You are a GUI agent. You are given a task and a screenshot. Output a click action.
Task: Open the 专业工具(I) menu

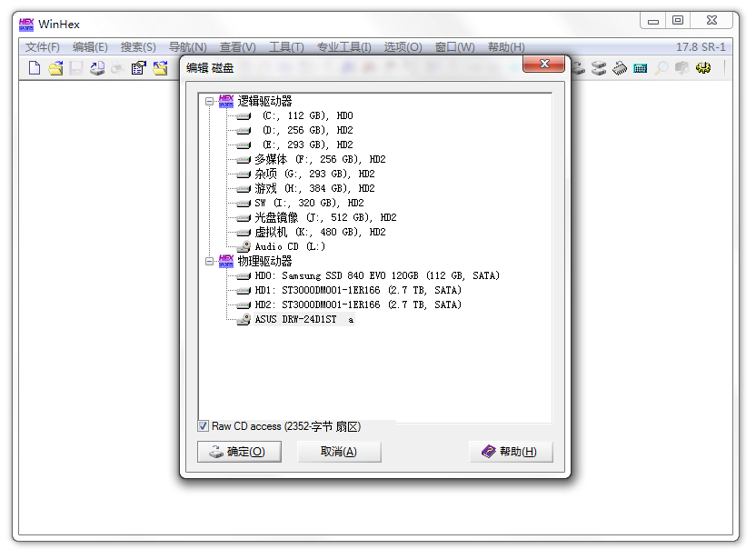coord(344,47)
